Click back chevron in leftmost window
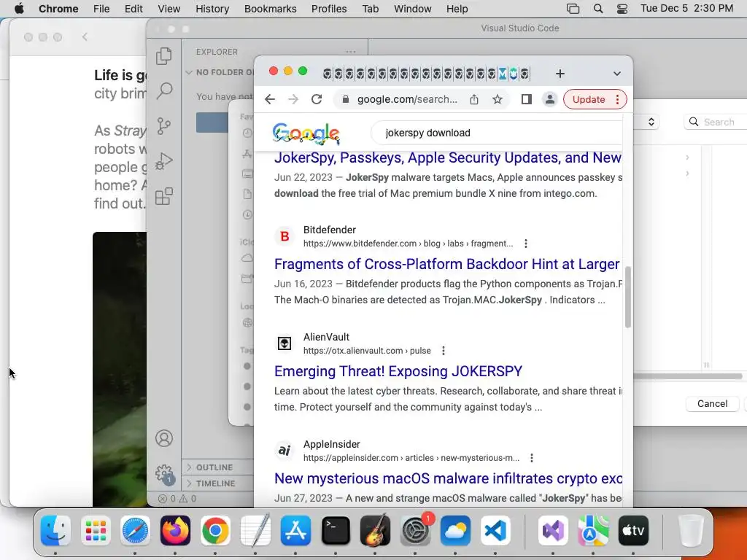Image resolution: width=747 pixels, height=560 pixels. (x=85, y=36)
